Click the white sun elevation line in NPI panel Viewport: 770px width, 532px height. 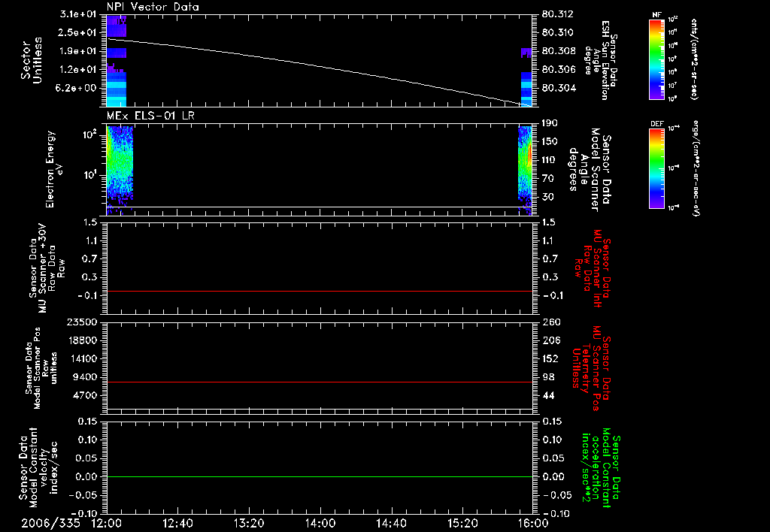click(319, 68)
